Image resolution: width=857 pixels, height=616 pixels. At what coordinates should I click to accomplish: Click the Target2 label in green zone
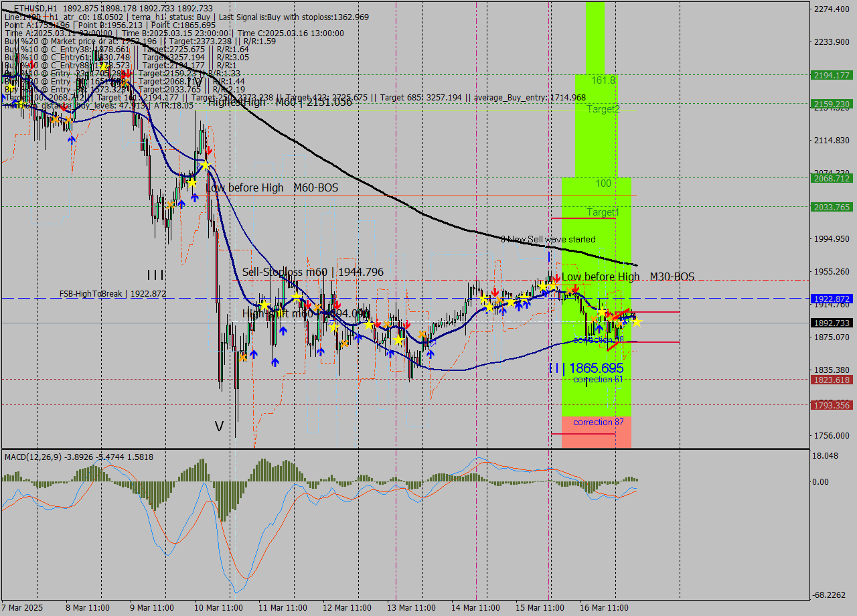coord(603,108)
